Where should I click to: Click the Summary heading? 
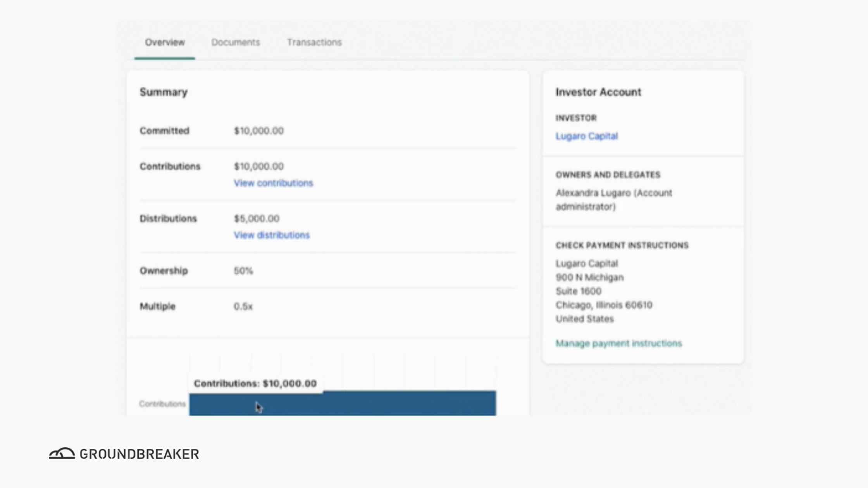pyautogui.click(x=164, y=92)
